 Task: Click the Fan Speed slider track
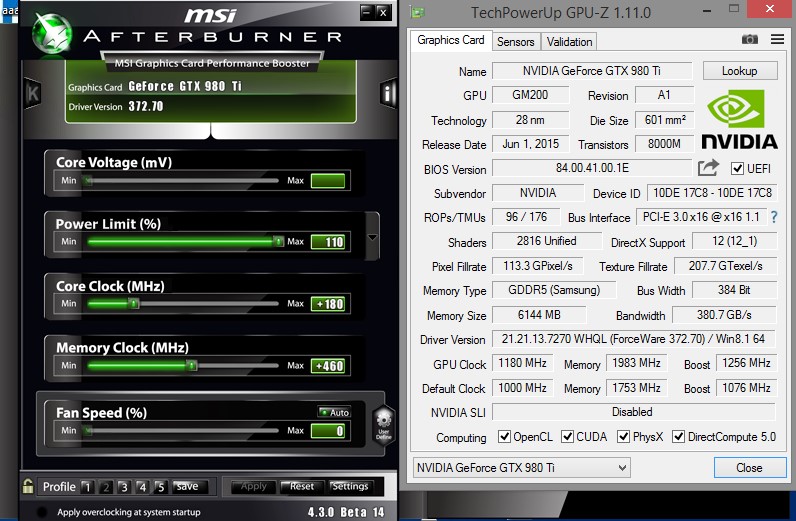[183, 431]
